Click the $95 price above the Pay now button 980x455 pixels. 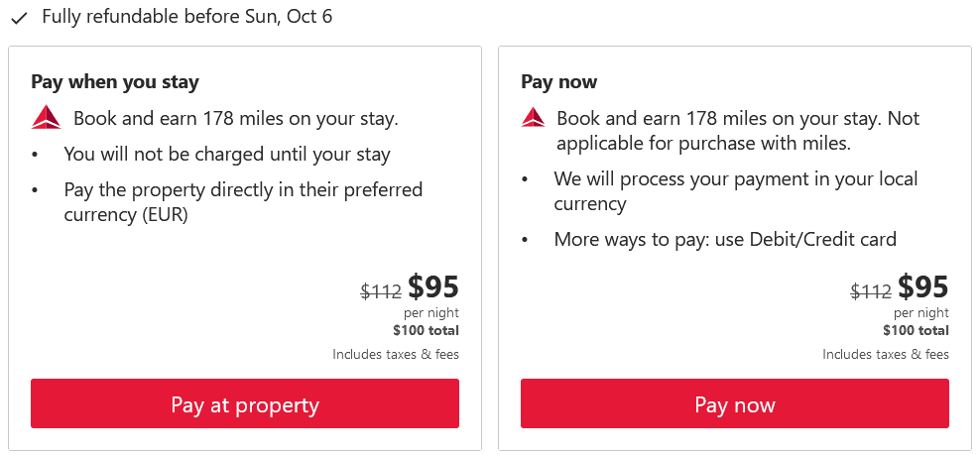point(923,287)
